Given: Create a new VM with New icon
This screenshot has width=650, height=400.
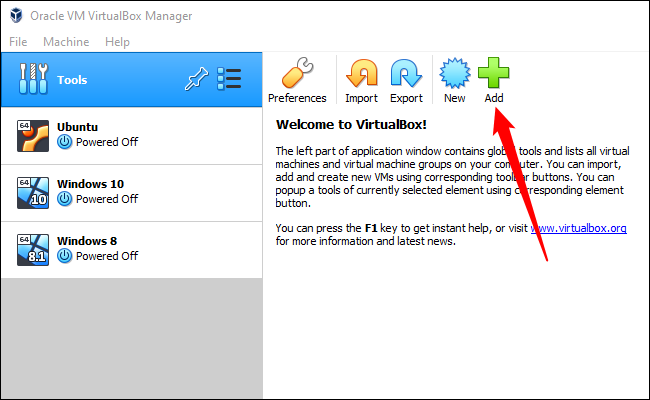Looking at the screenshot, I should (x=455, y=73).
